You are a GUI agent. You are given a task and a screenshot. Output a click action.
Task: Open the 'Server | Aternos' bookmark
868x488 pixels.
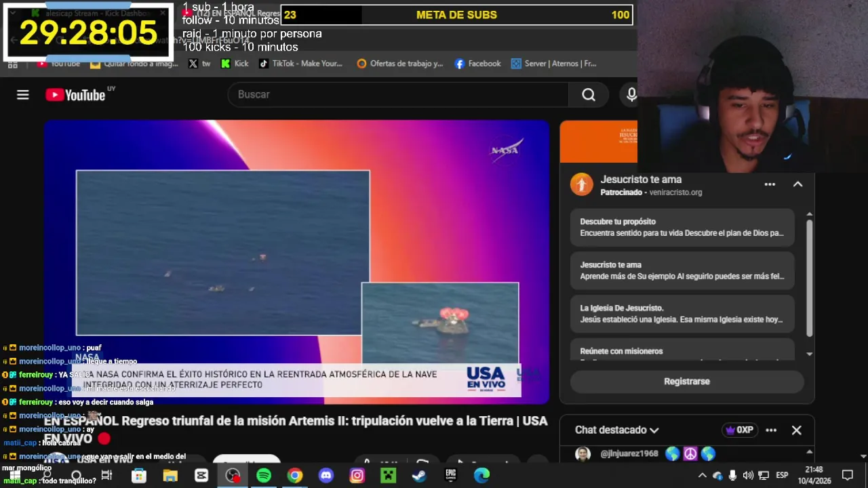point(554,64)
